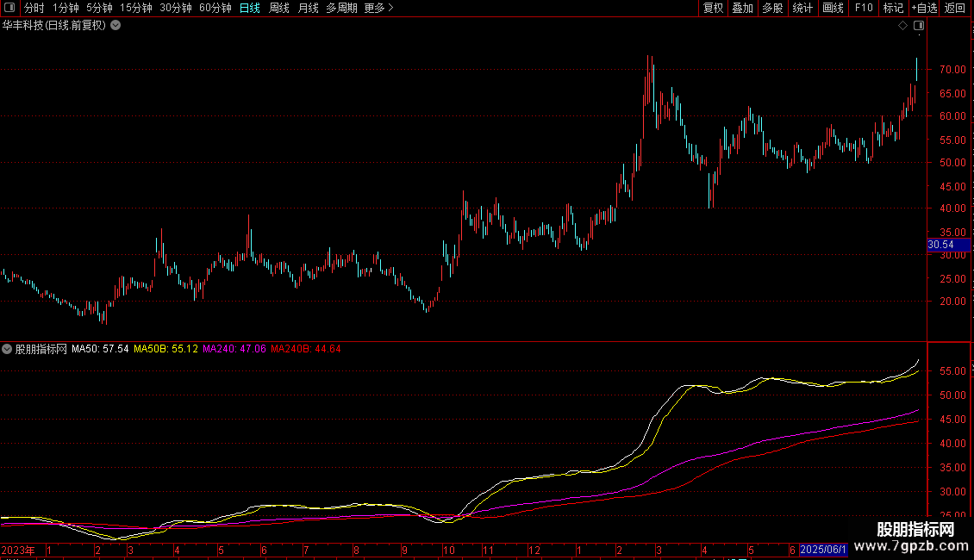This screenshot has height=560, width=974.
Task: Click the 2025/06/1 date marker on timeline
Action: pos(824,550)
